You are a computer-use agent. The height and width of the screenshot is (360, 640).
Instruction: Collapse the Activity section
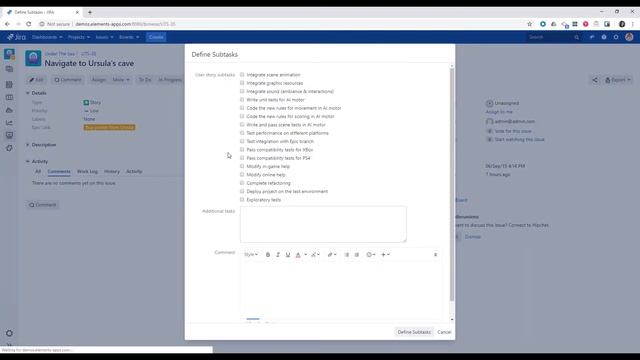[28, 162]
